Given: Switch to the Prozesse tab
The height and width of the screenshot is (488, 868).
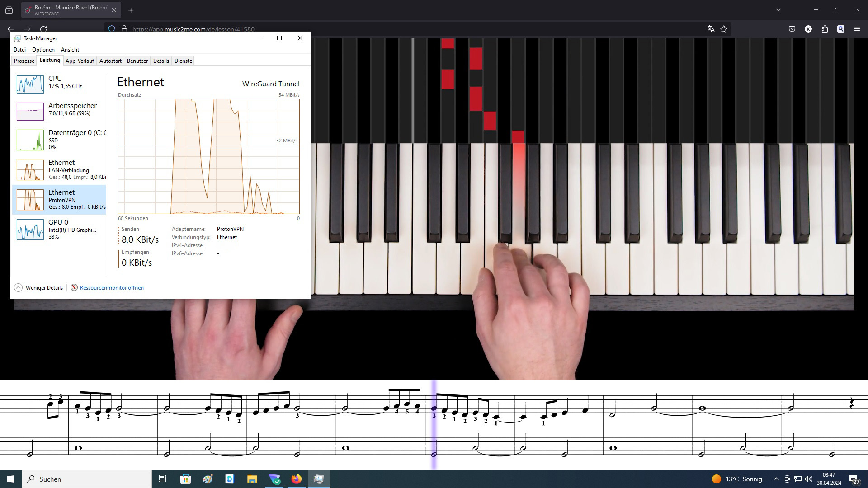Looking at the screenshot, I should click(24, 61).
